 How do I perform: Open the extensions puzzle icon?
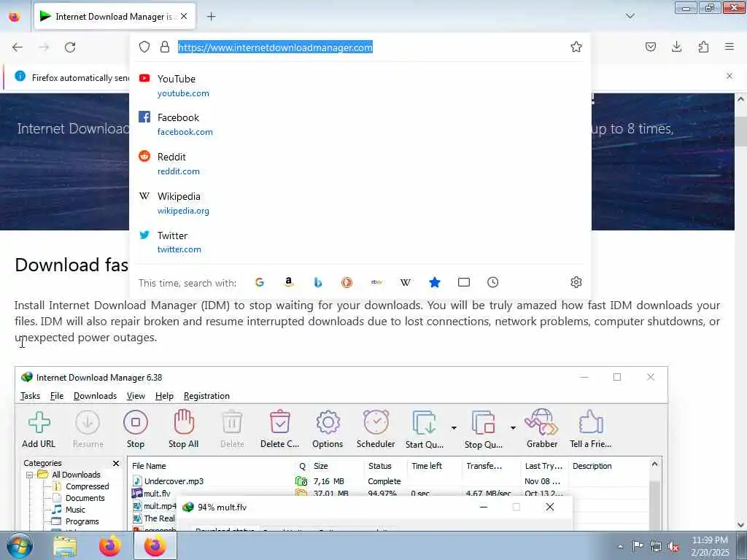[x=703, y=47]
